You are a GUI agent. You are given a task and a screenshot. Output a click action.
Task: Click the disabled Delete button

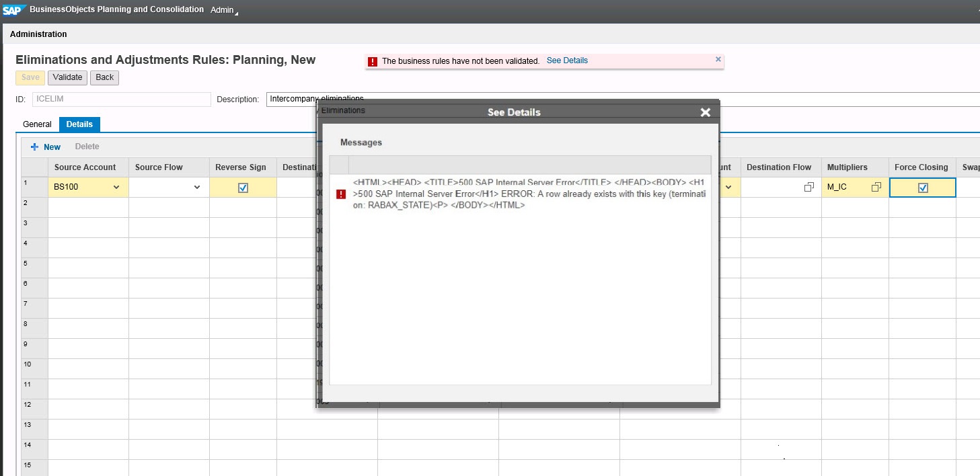click(x=87, y=147)
